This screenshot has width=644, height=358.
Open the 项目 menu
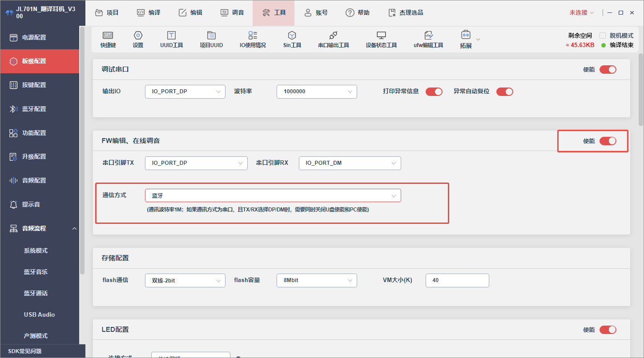pyautogui.click(x=107, y=12)
